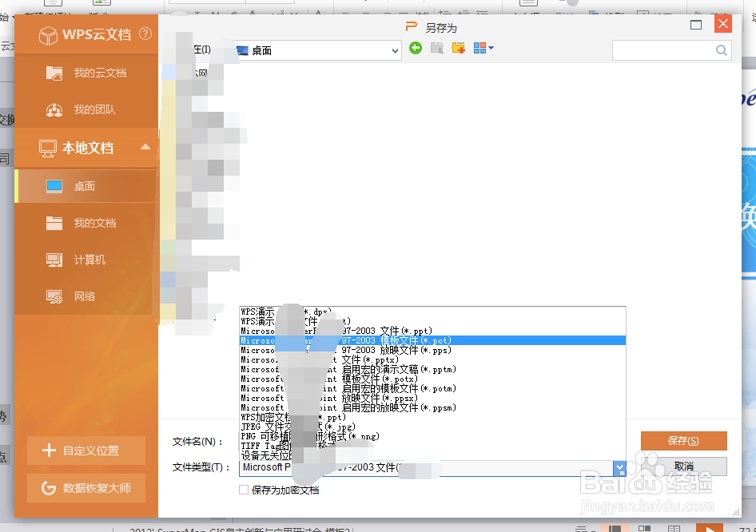Open the WPS cloud documents help icon

click(145, 34)
